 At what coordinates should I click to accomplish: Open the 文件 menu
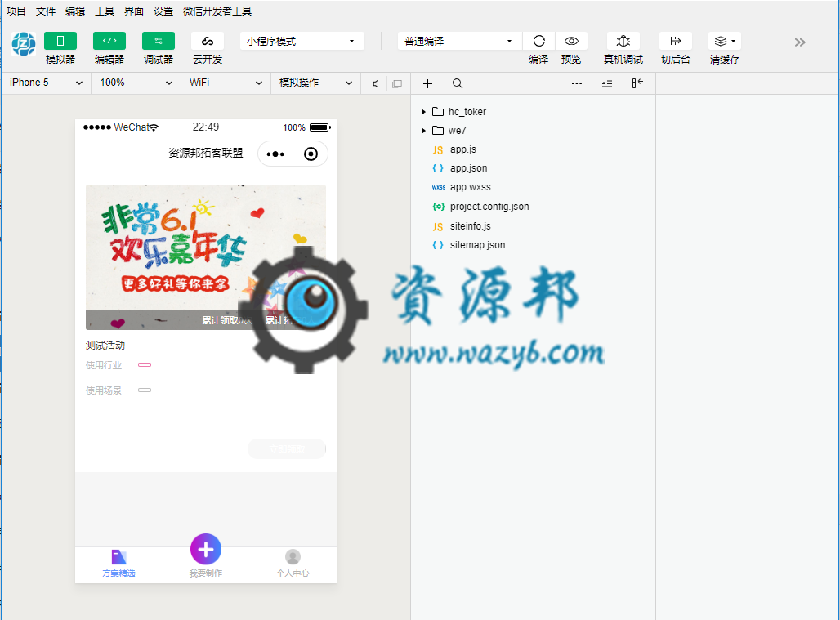tap(46, 11)
